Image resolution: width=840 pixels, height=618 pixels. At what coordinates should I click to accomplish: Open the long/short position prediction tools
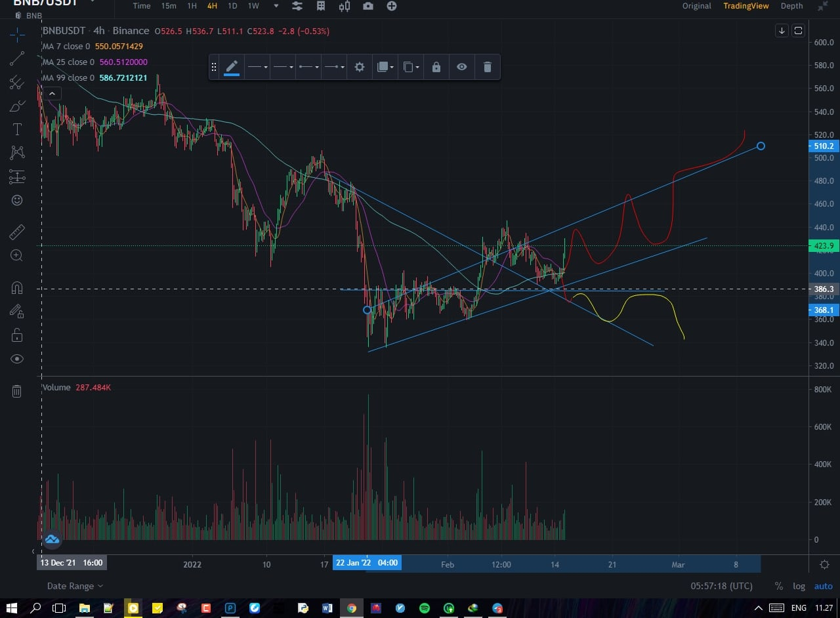[17, 176]
